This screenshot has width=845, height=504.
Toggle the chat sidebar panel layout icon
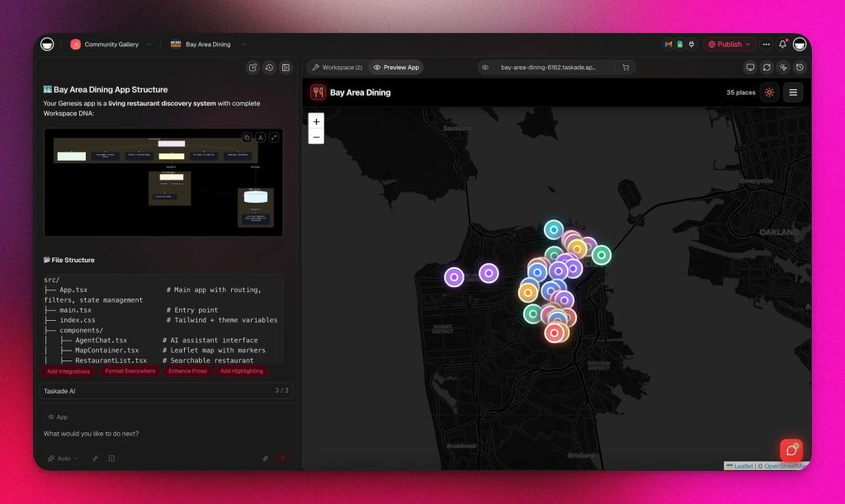[286, 68]
